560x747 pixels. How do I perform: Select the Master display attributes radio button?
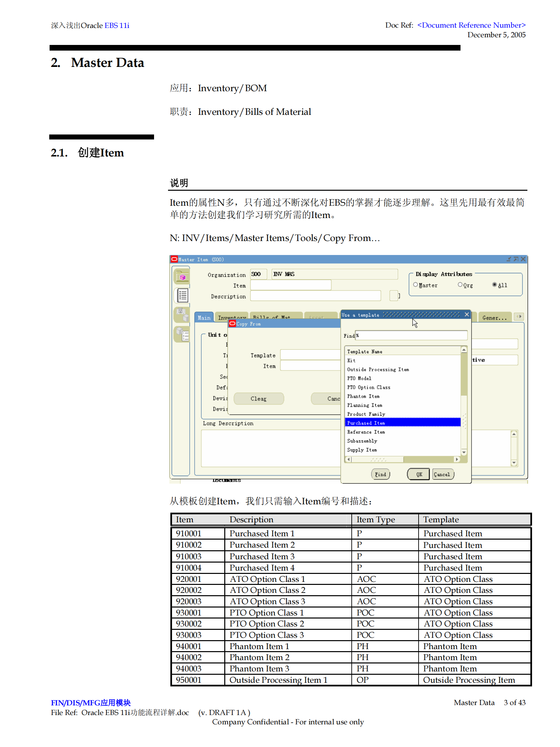415,285
